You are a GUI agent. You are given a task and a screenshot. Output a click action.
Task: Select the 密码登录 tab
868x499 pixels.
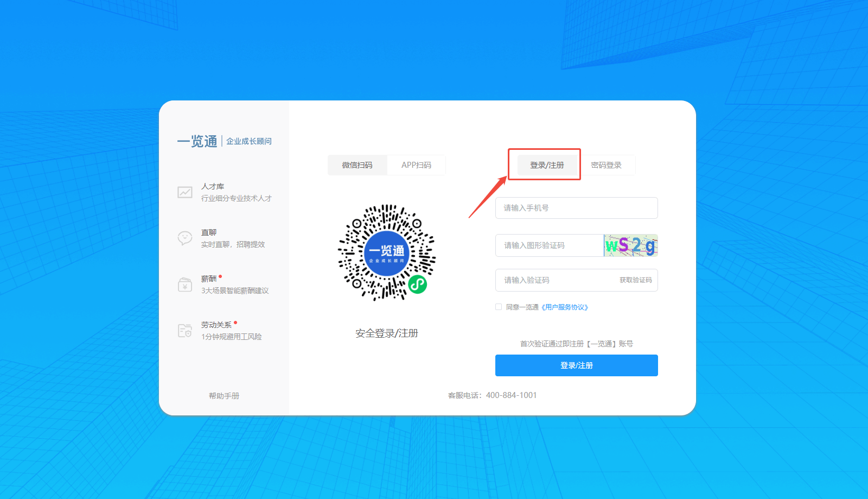coord(606,165)
